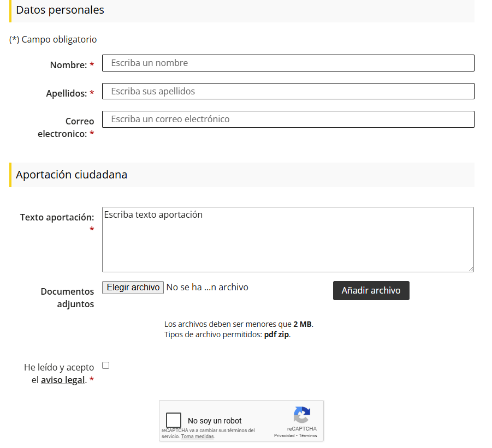Click the Correo electronico label

coord(66,127)
